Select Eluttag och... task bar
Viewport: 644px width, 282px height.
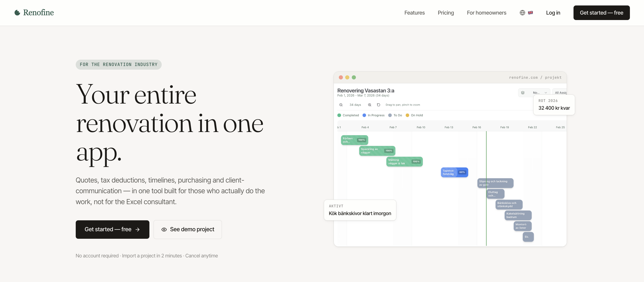495,194
